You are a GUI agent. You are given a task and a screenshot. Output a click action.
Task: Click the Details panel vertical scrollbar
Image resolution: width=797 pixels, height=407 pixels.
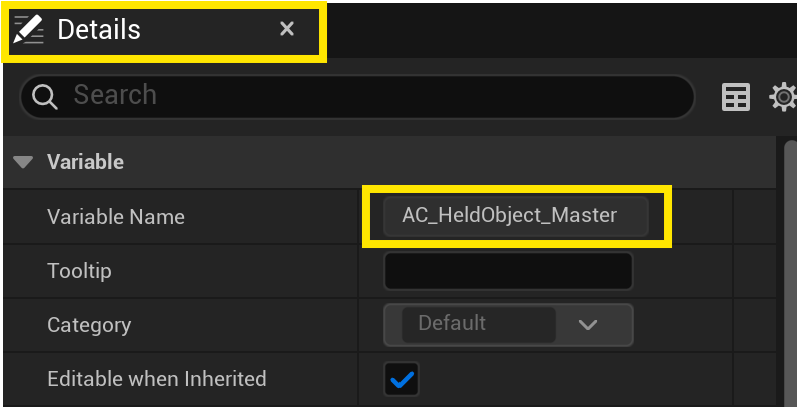[x=789, y=270]
